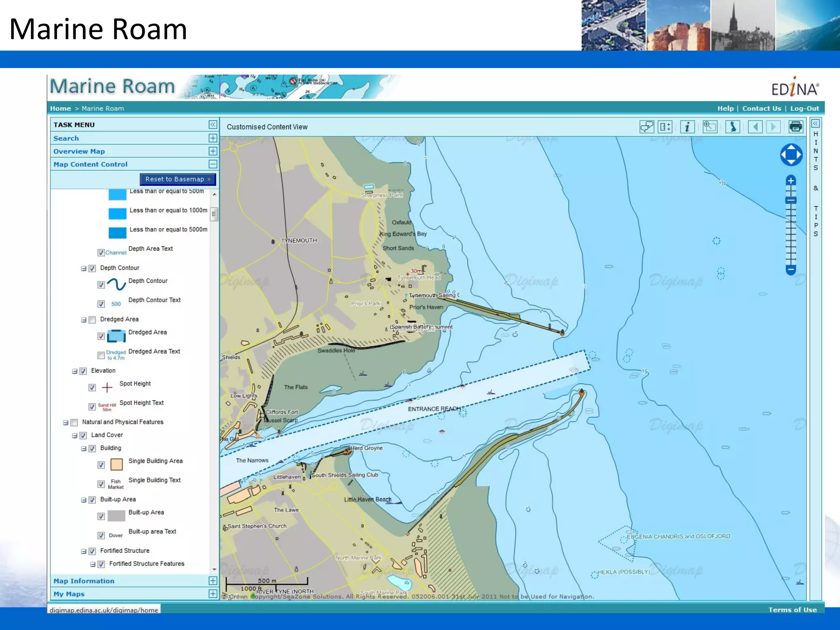Image resolution: width=840 pixels, height=630 pixels.
Task: Open the My Maps section heading
Action: click(69, 594)
